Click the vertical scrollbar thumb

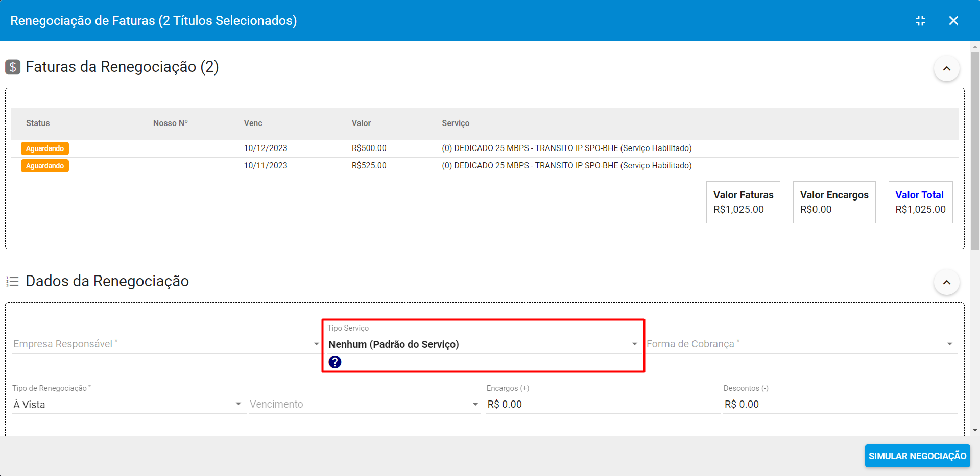click(x=975, y=151)
